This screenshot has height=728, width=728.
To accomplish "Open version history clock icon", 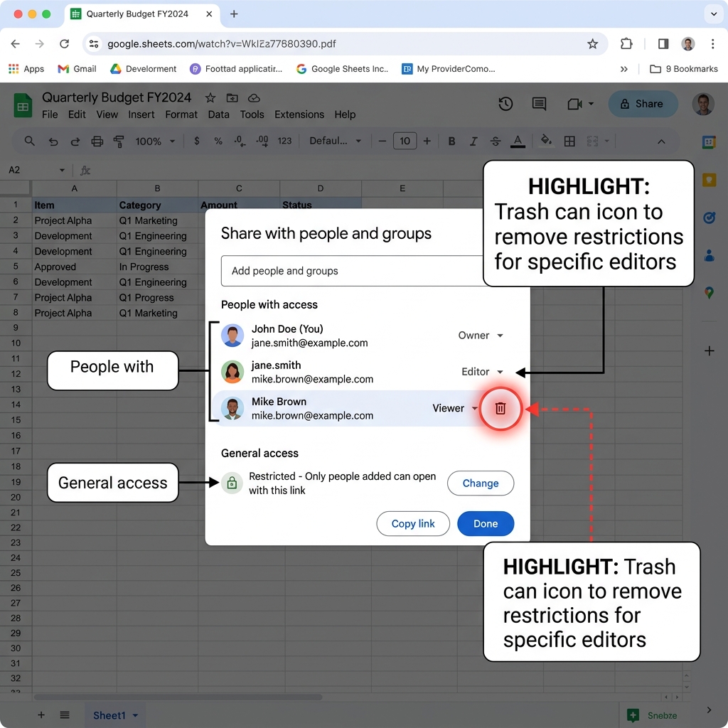I will [x=505, y=104].
